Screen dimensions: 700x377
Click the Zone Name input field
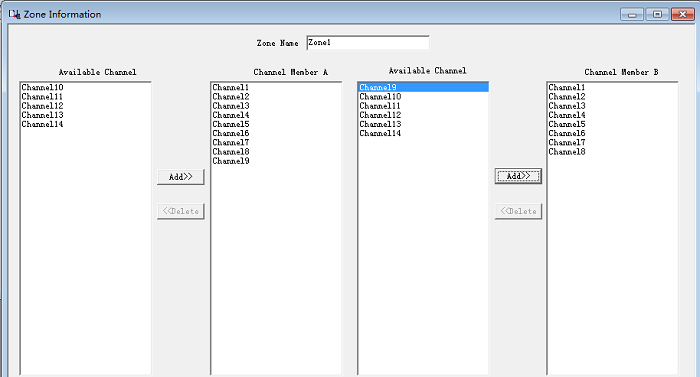coord(368,43)
